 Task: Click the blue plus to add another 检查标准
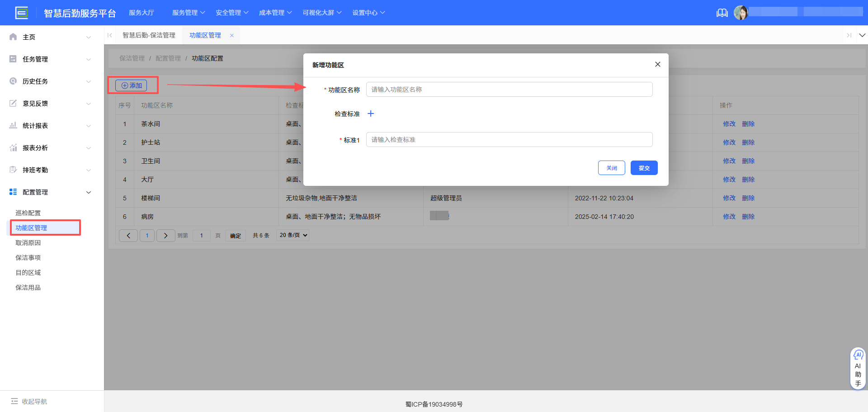371,114
